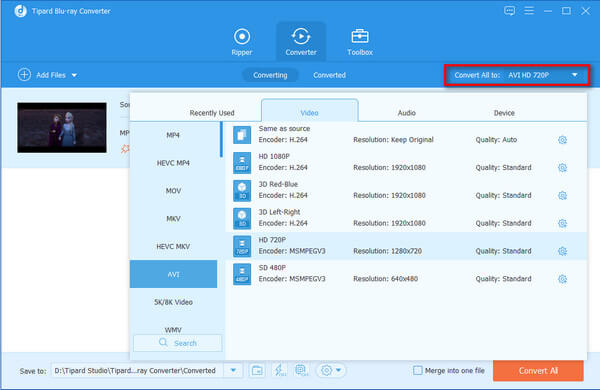Choose the HD 1080P profile name
This screenshot has height=390, width=600.
pyautogui.click(x=274, y=156)
